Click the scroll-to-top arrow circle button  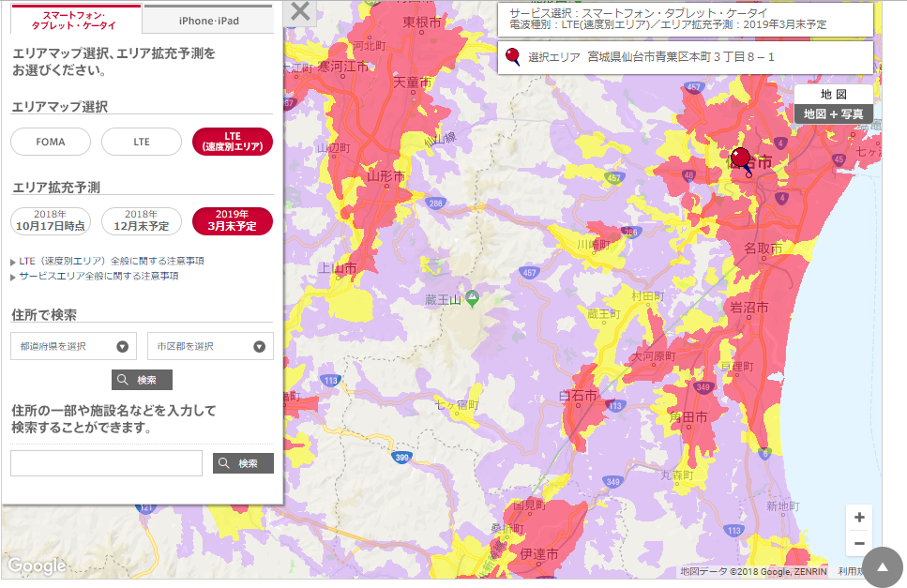(882, 567)
